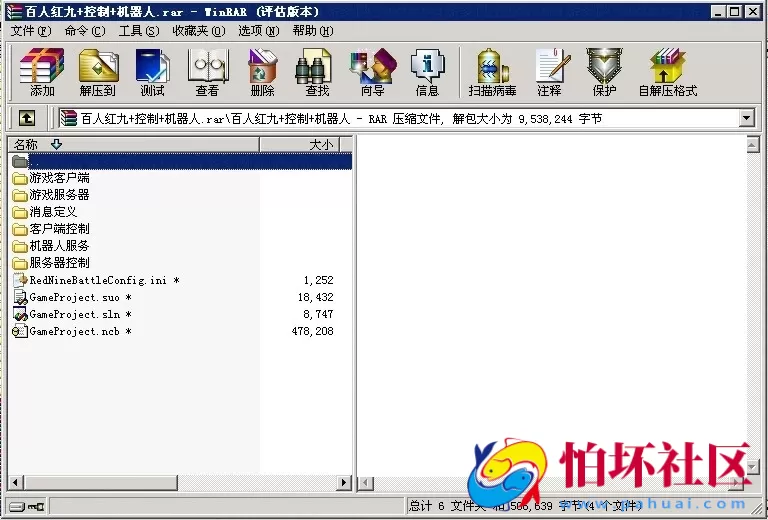768x520 pixels.
Task: Click the folder icon of 消息定义
Action: point(20,212)
